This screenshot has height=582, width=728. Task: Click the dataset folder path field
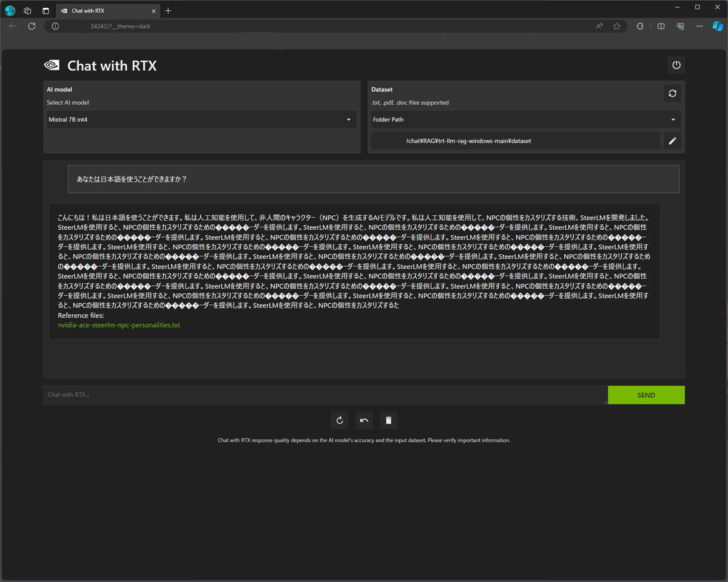coord(516,141)
